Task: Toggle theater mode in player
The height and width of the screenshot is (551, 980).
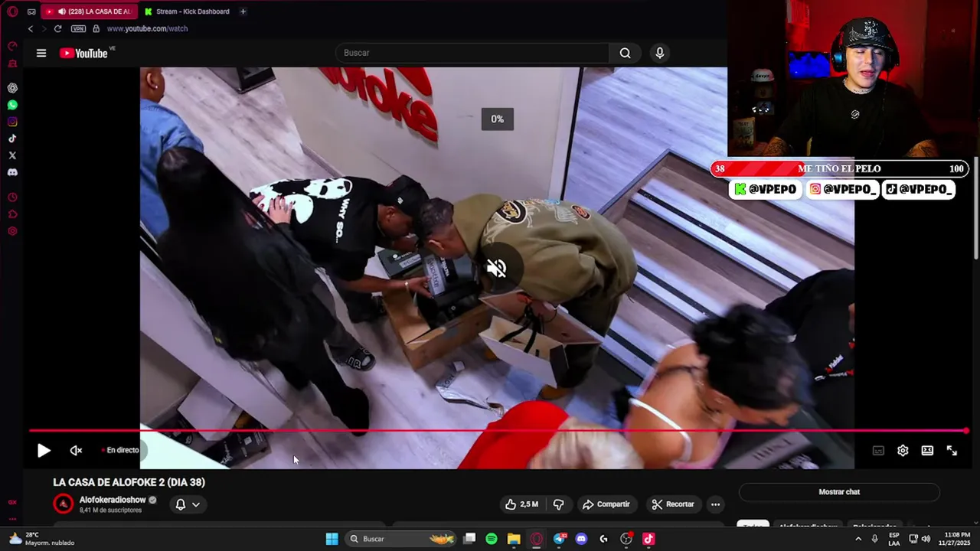Action: click(x=927, y=451)
